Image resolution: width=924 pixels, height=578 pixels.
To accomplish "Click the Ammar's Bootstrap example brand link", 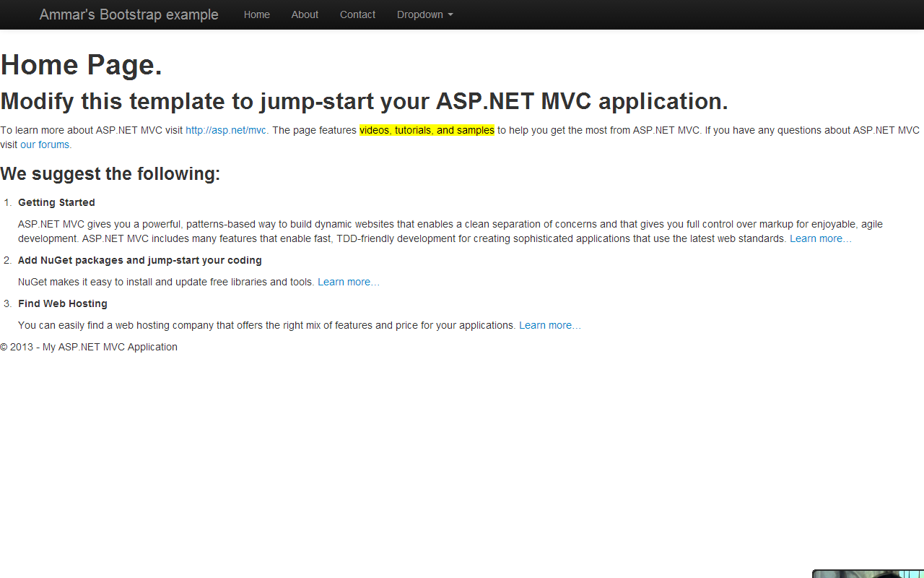I will (x=128, y=14).
